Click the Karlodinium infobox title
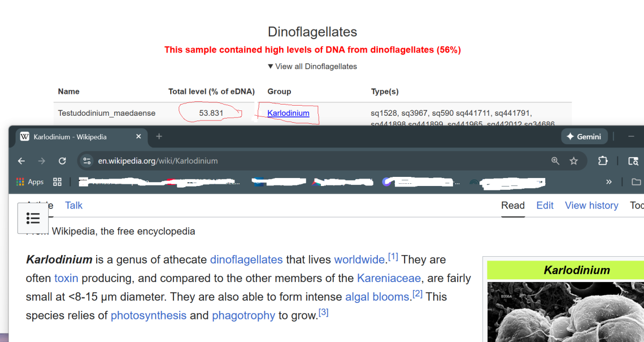The width and height of the screenshot is (644, 342). pos(577,270)
